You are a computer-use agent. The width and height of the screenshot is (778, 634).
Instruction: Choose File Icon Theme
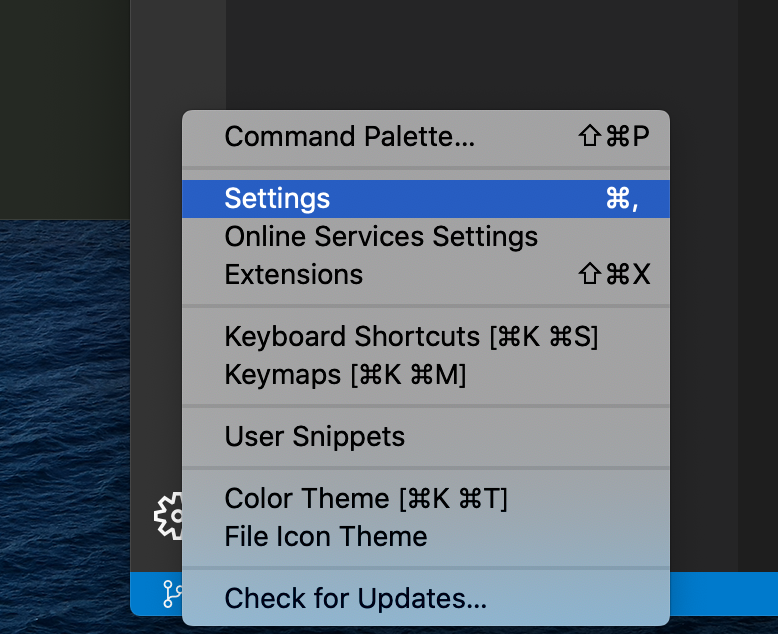click(325, 537)
